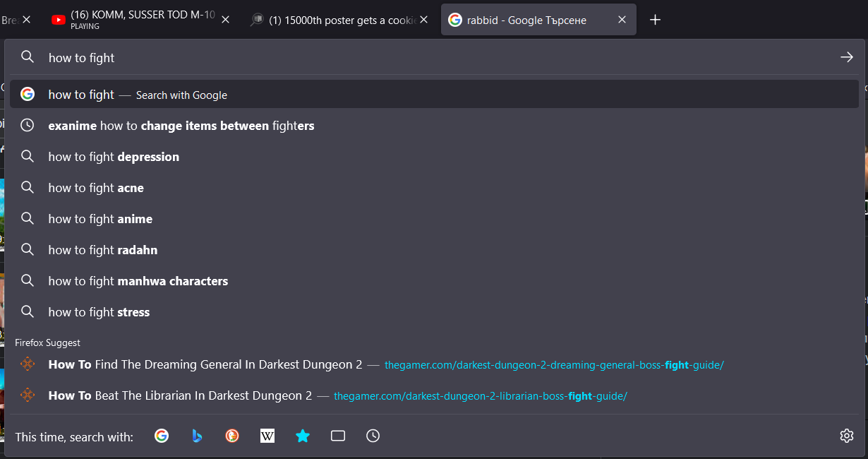
Task: Close the rabbid Google search tab
Action: [622, 20]
